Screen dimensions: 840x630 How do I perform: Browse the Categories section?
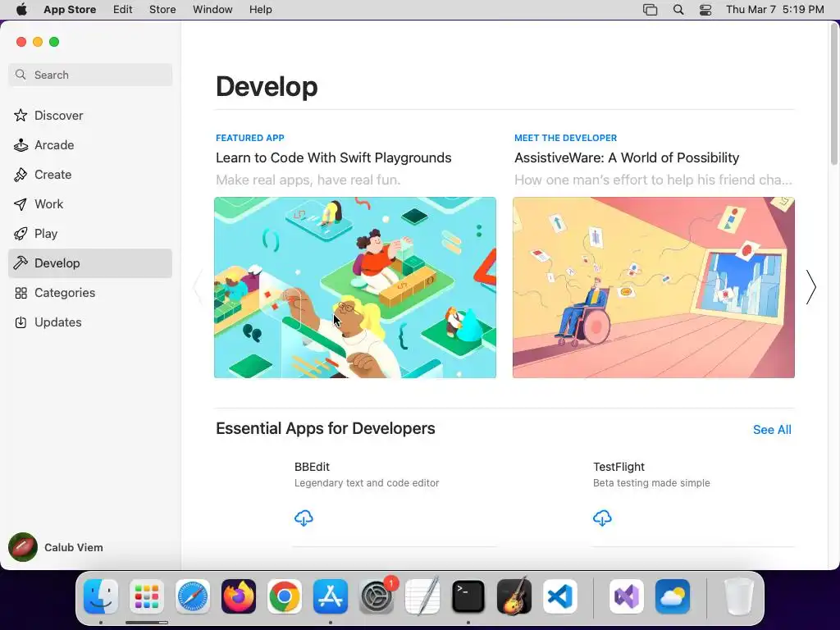[x=90, y=293]
